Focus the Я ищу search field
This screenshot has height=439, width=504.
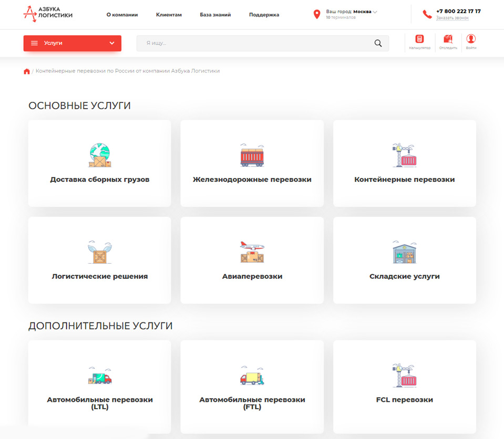coord(263,43)
